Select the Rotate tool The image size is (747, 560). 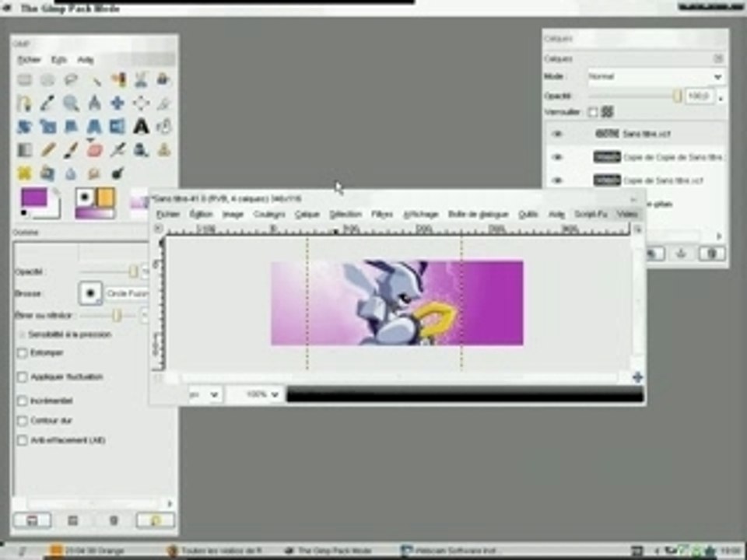pos(24,127)
